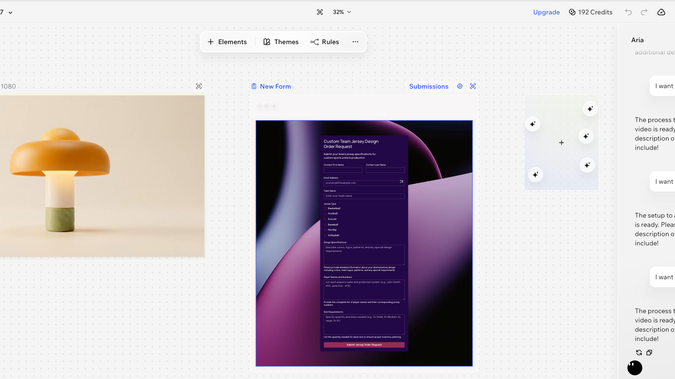Open the Elements panel from floating toolbar
The height and width of the screenshot is (379, 675).
[x=227, y=42]
